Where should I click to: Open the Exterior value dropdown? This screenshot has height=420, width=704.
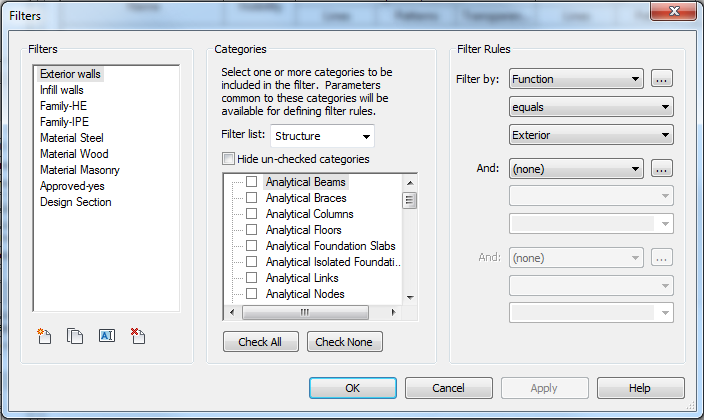pyautogui.click(x=591, y=135)
